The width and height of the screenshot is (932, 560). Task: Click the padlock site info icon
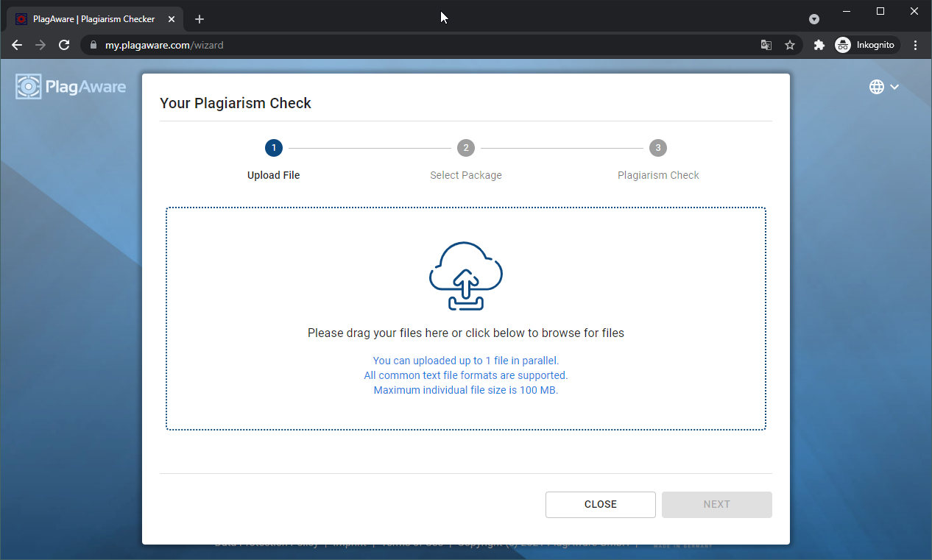[93, 45]
